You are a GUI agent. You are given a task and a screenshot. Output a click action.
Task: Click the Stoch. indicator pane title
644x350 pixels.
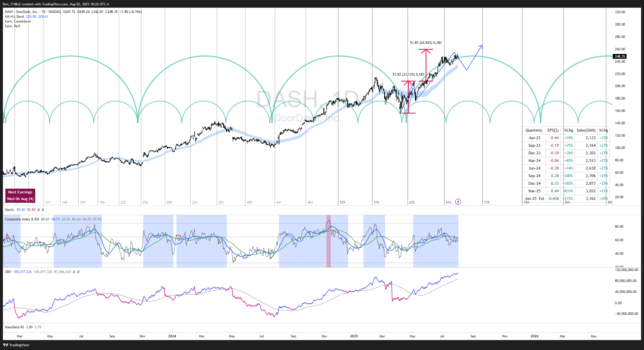click(10, 210)
